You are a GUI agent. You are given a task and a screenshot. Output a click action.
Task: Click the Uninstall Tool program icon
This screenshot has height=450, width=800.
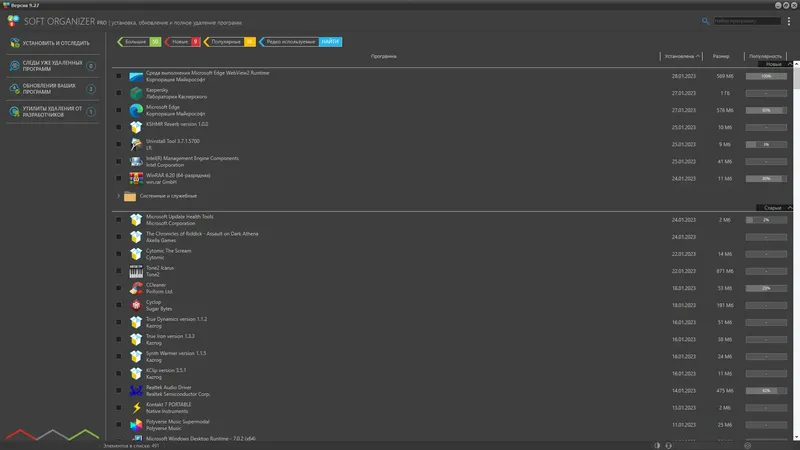coord(136,144)
